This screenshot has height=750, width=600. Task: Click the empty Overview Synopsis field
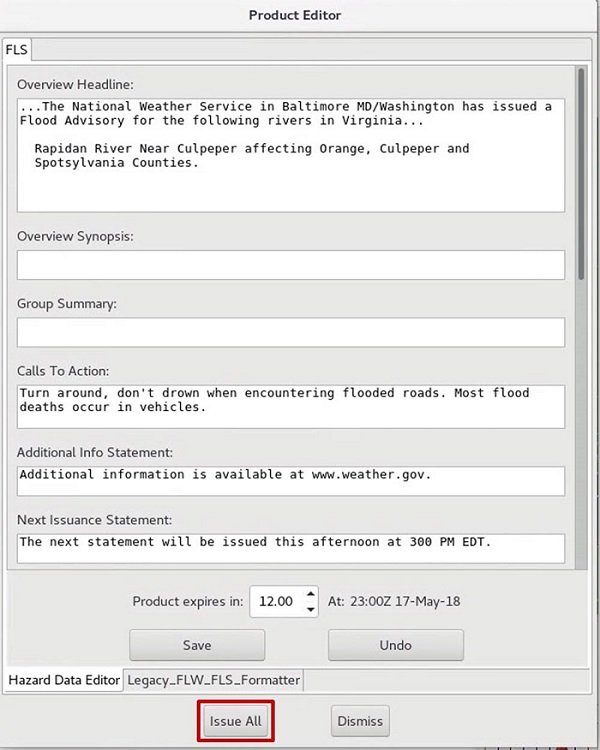(291, 265)
